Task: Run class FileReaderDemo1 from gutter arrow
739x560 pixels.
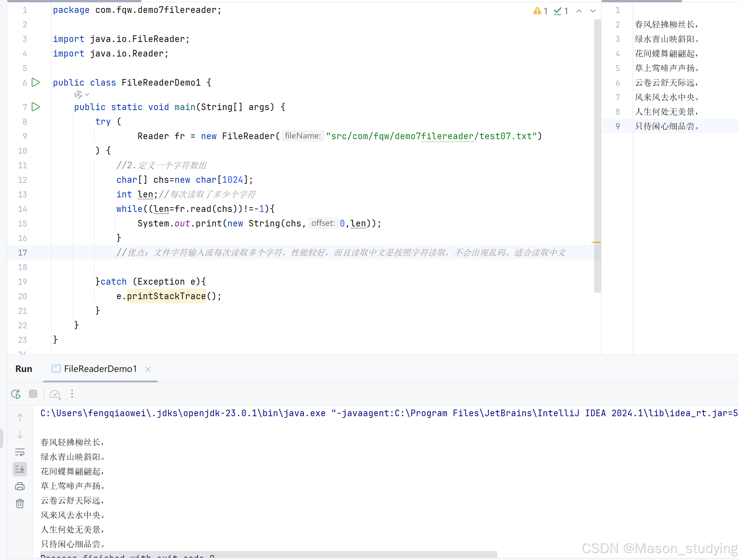Action: [36, 83]
